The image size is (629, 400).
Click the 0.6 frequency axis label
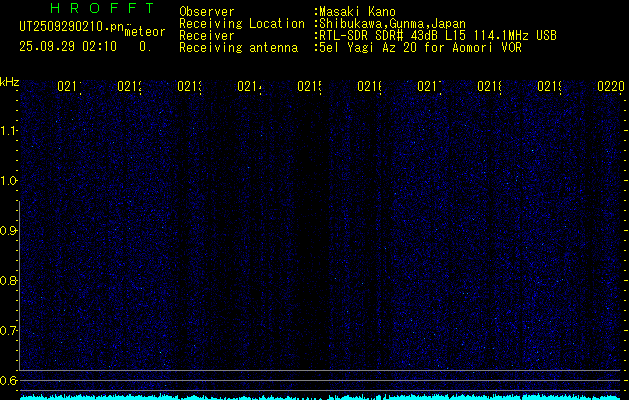[x=9, y=380]
